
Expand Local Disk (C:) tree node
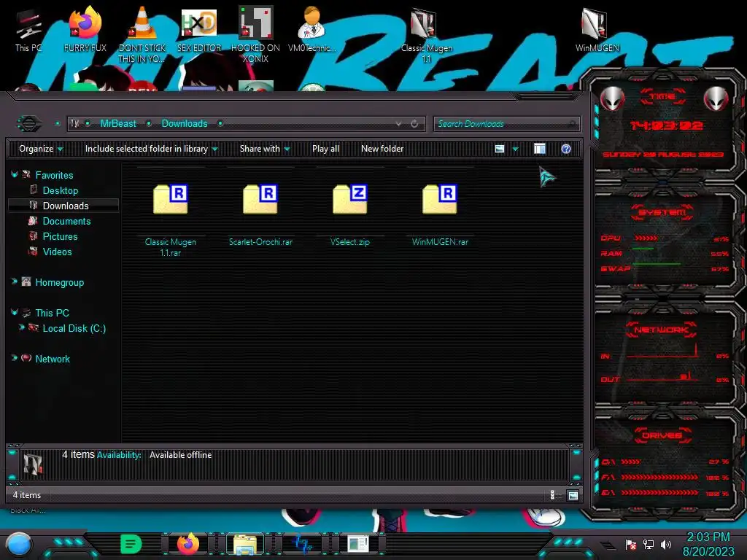tap(21, 327)
